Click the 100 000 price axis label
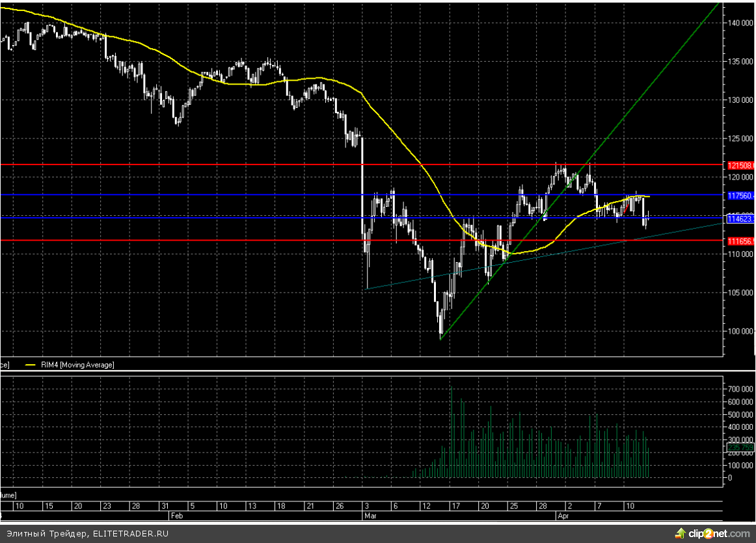This screenshot has height=543, width=756. point(738,331)
